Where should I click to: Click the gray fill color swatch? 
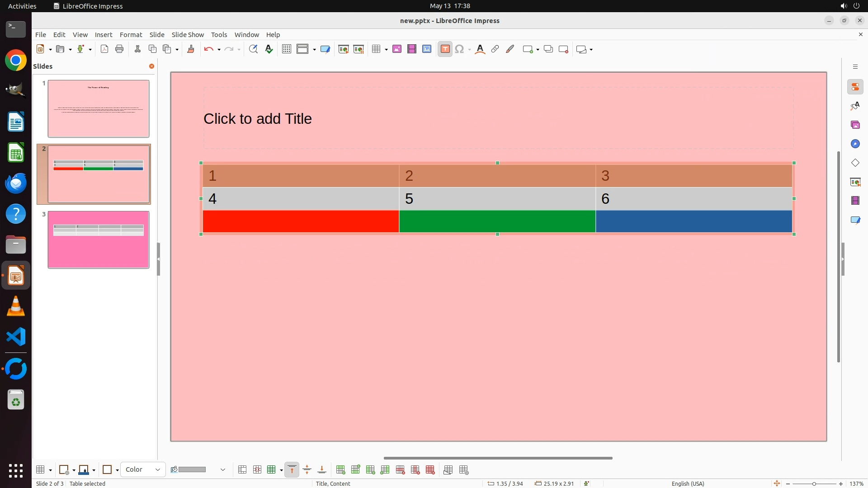click(193, 470)
